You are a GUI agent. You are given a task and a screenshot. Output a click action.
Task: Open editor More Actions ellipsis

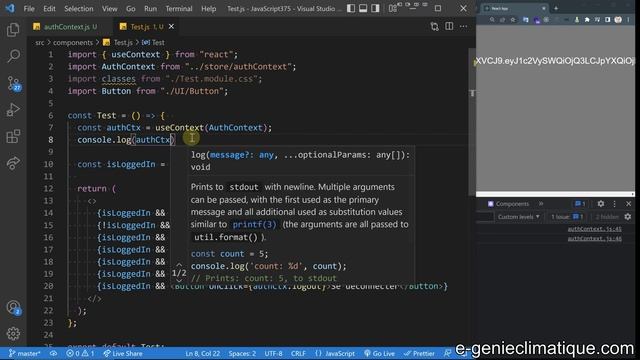click(463, 27)
